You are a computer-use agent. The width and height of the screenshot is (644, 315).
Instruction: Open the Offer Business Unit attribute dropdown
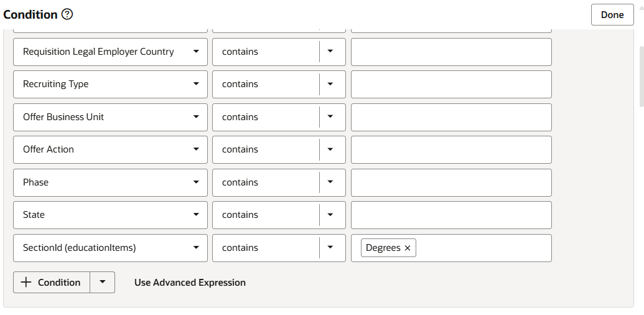click(196, 117)
